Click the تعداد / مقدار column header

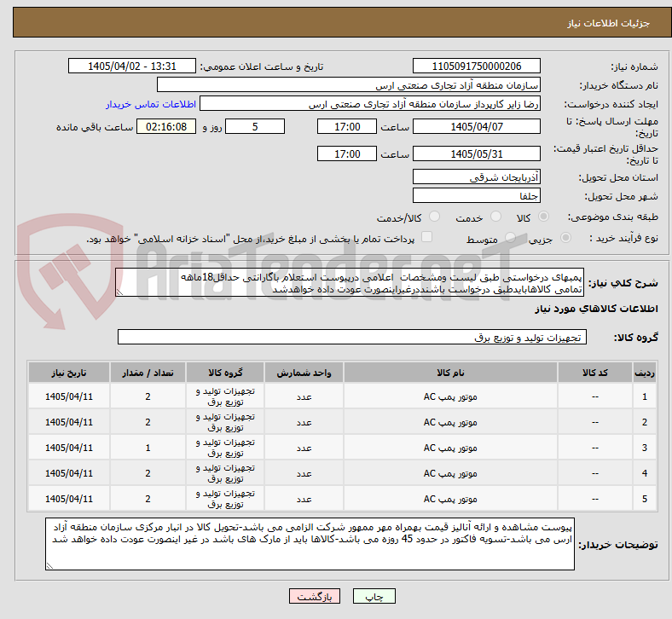pos(148,373)
